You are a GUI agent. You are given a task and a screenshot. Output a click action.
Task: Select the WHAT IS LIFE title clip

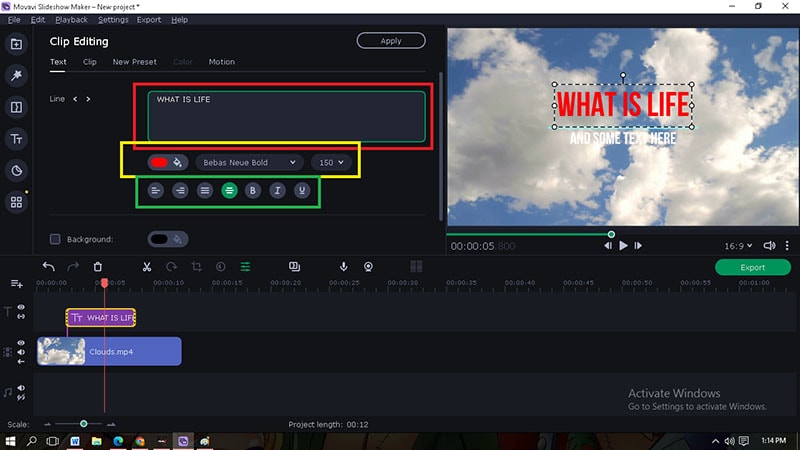(101, 317)
